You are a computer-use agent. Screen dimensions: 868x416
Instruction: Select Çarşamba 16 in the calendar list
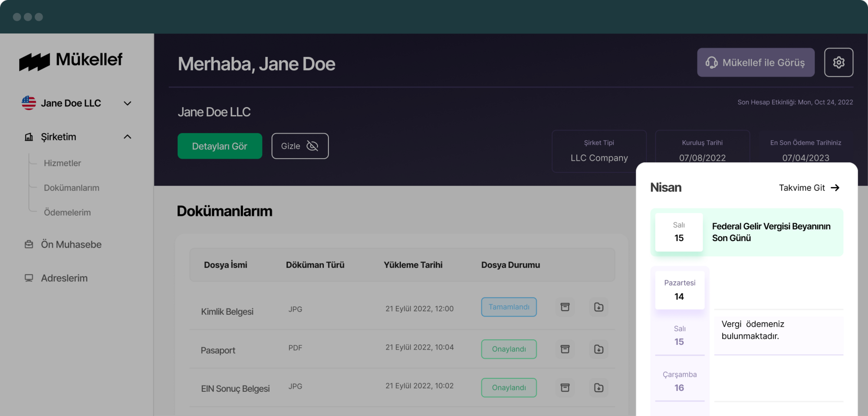coord(680,381)
